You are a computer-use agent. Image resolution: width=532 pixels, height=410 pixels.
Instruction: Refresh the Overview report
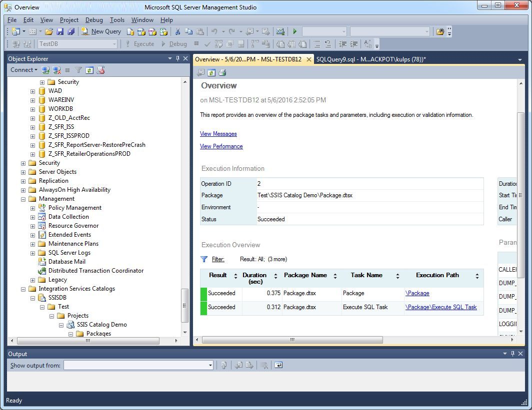(211, 73)
